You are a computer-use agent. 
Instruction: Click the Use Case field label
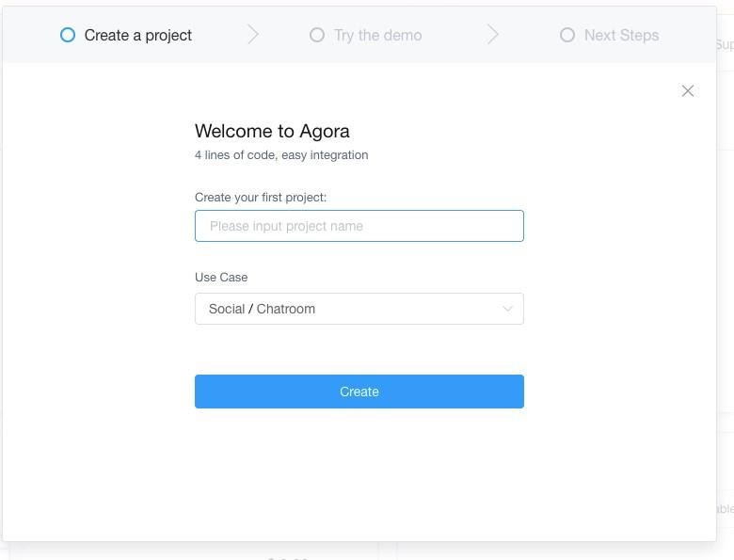click(x=221, y=278)
